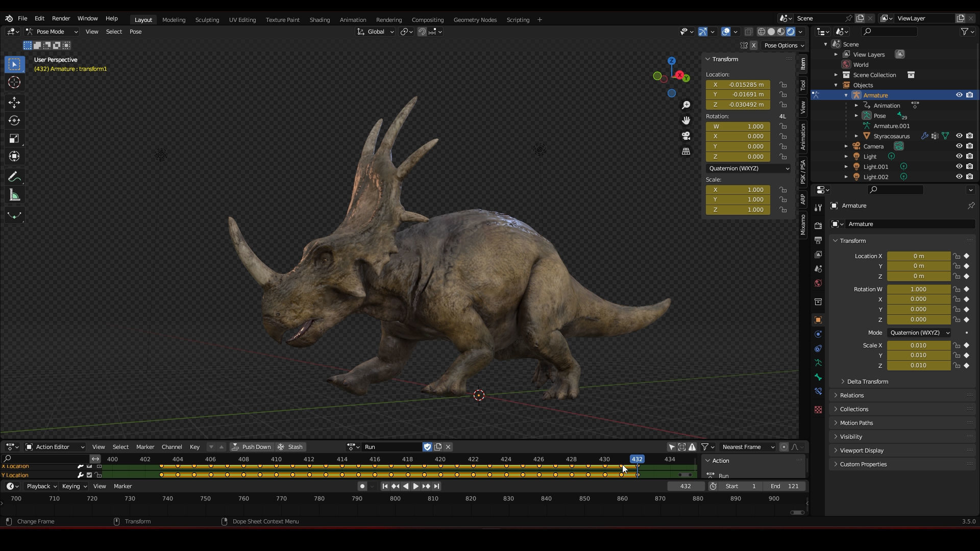This screenshot has height=551, width=980.
Task: Select the Move tool
Action: point(14,103)
